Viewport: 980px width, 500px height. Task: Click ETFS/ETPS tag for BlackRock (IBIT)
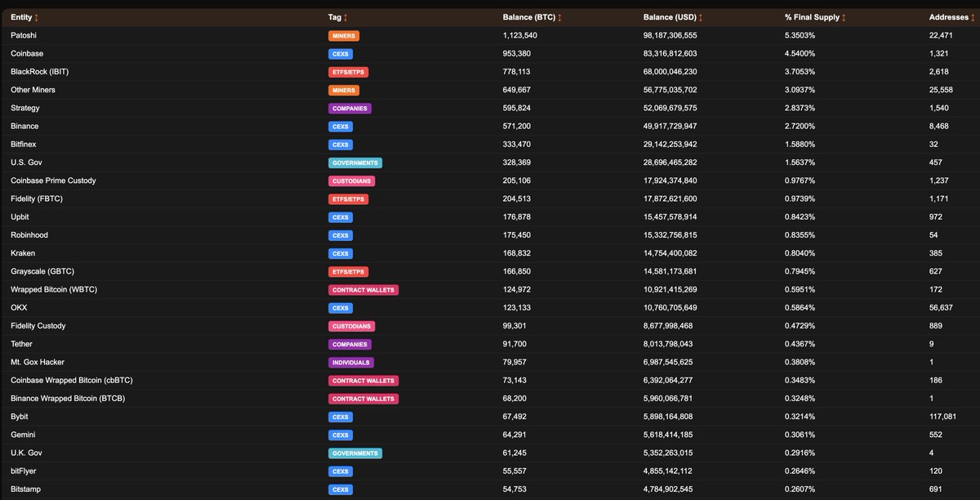coord(348,72)
